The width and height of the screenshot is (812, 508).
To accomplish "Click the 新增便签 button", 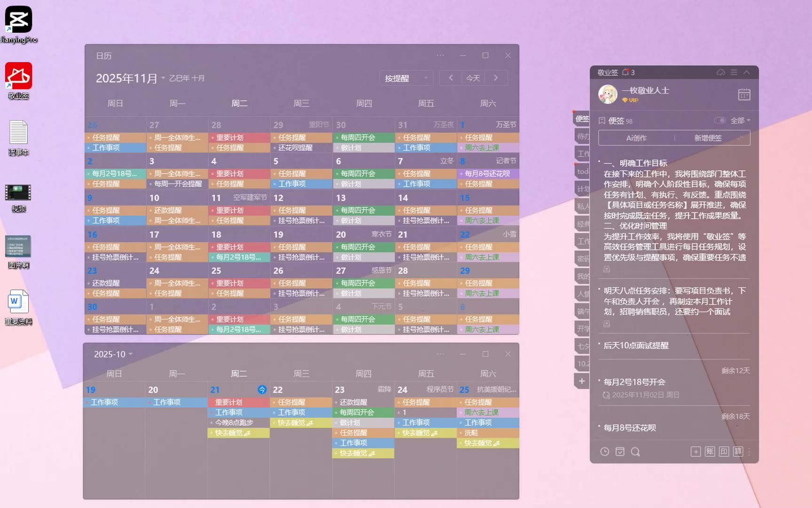I will click(708, 138).
